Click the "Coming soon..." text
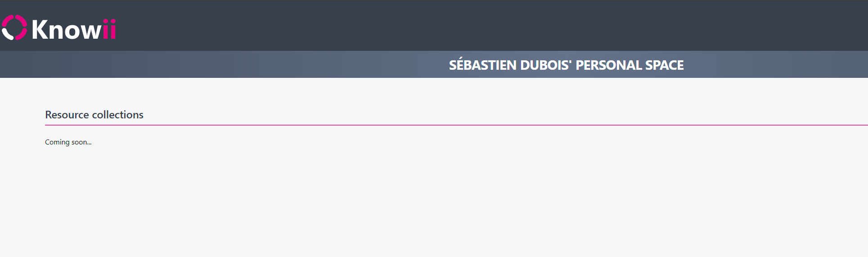 click(x=68, y=142)
